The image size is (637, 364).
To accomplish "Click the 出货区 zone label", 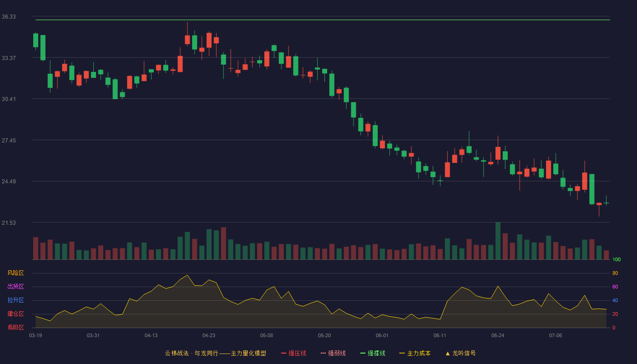I will point(15,287).
